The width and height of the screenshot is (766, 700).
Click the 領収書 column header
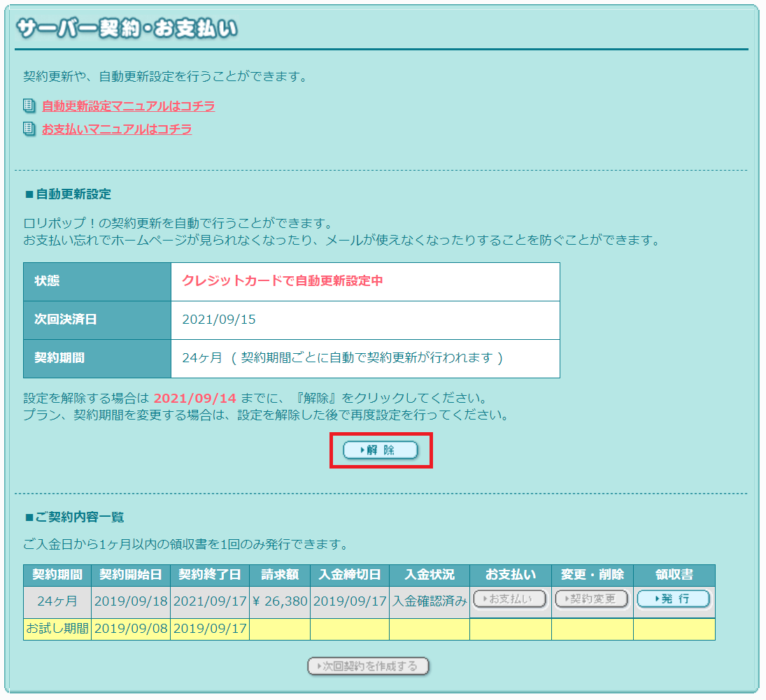tap(674, 575)
